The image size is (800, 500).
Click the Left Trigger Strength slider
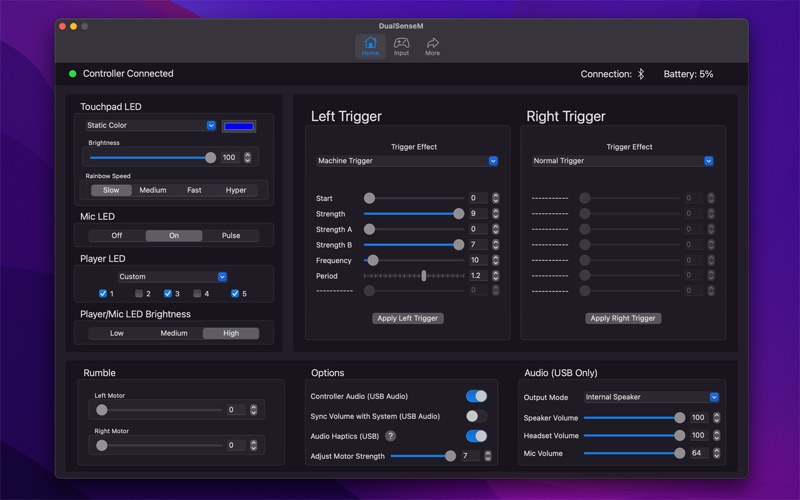coord(414,214)
